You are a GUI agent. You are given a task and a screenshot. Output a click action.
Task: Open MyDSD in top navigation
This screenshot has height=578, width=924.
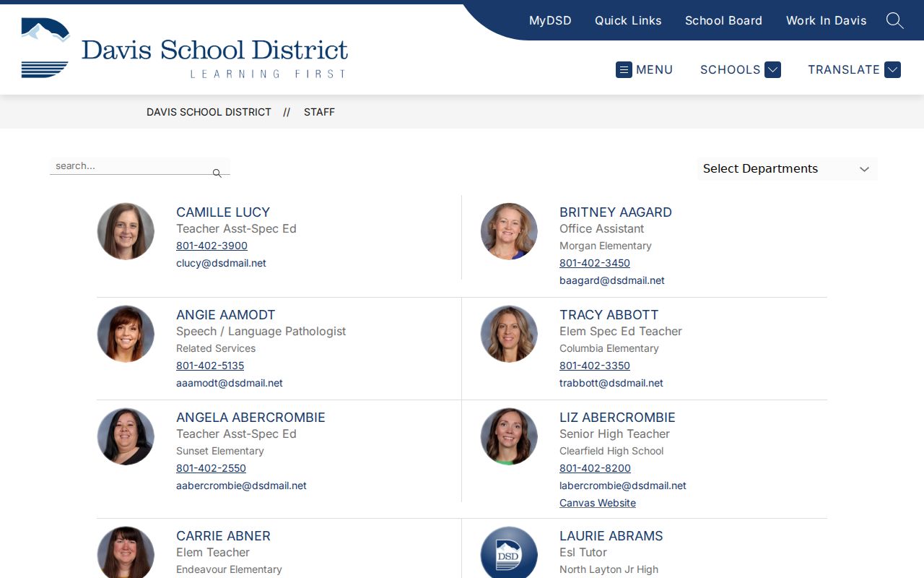click(x=550, y=20)
